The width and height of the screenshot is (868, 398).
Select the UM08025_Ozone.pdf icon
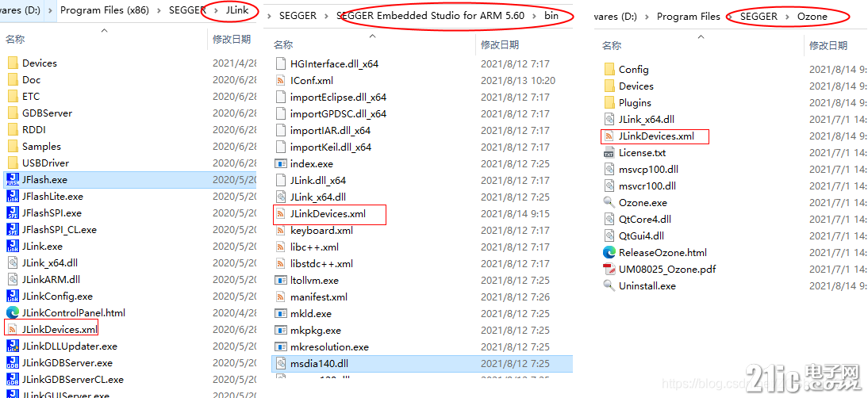(x=609, y=270)
